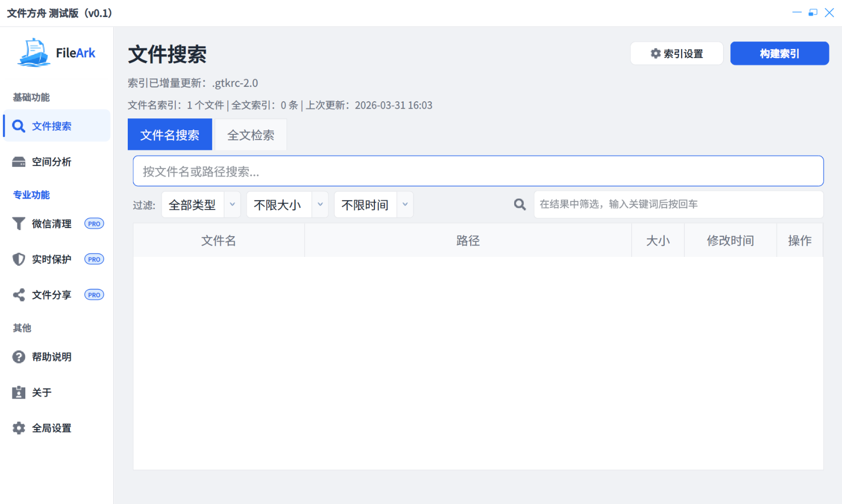
Task: Select the 实时保护 shield icon
Action: [19, 259]
